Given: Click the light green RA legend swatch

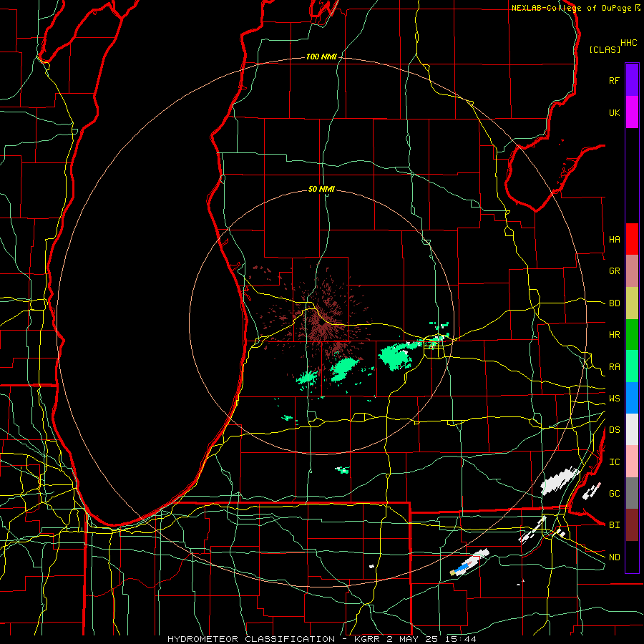Looking at the screenshot, I should coord(632,366).
